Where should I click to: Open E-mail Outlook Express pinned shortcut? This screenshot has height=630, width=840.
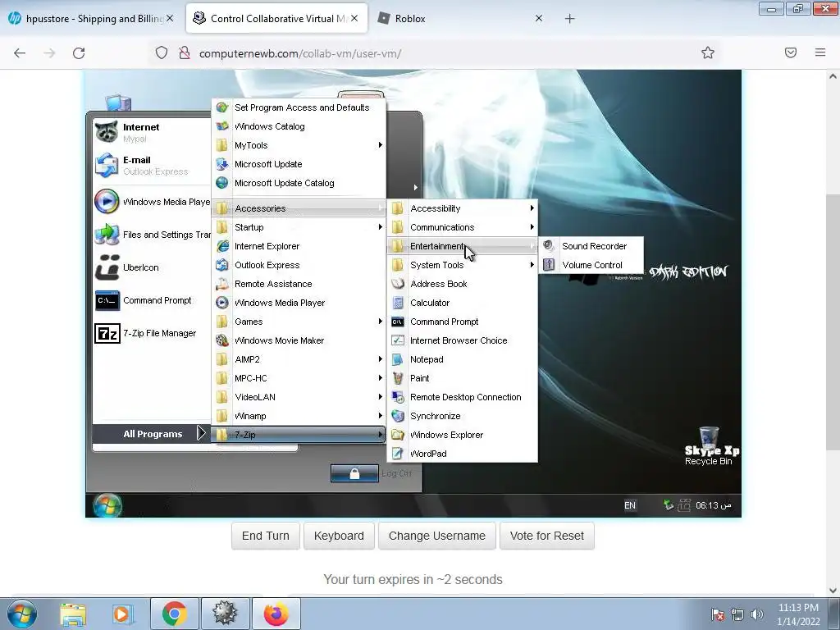[152, 165]
